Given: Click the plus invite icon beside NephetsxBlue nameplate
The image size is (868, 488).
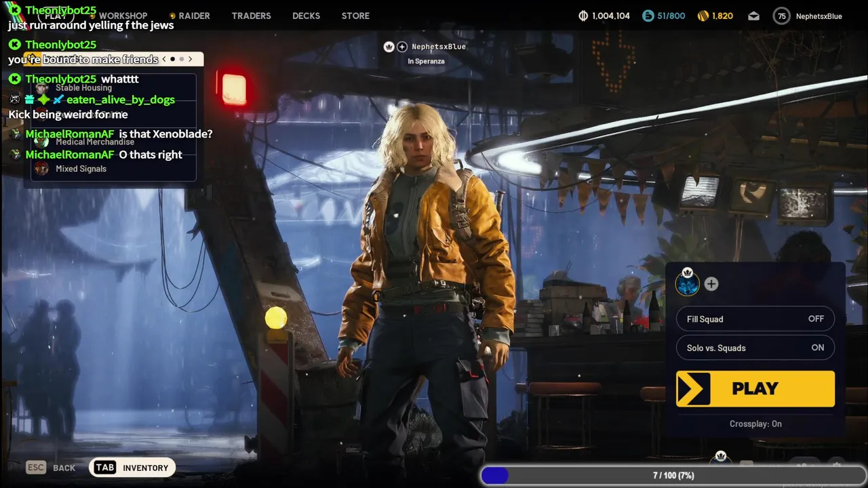Looking at the screenshot, I should click(402, 47).
